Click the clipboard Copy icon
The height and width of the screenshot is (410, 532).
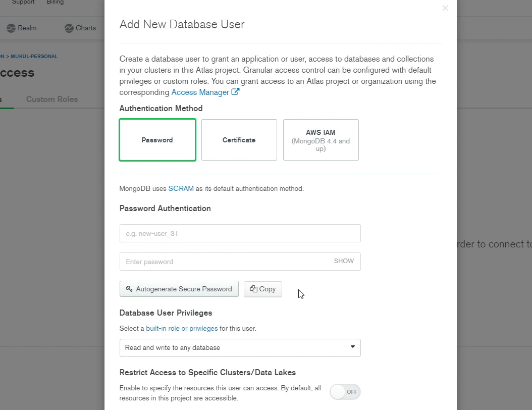[254, 289]
